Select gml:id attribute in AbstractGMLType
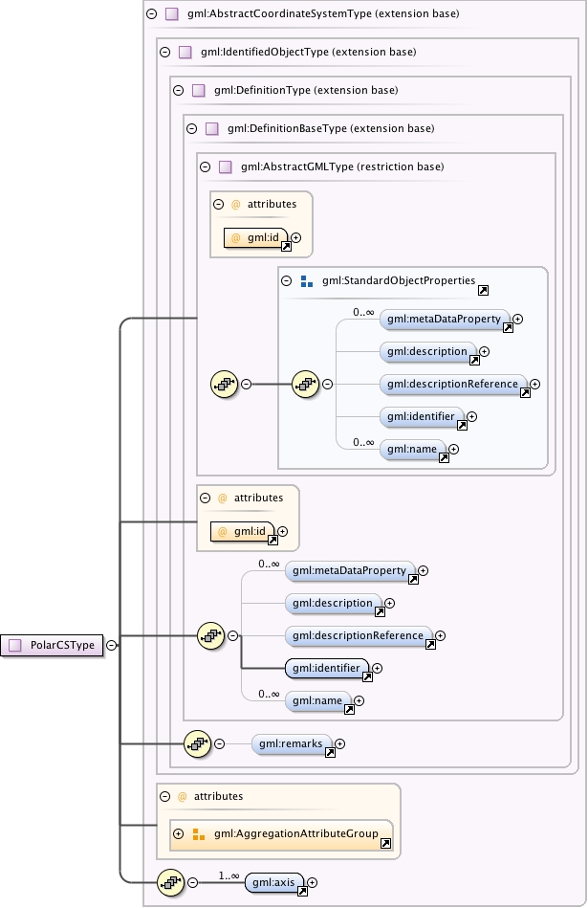Image resolution: width=588 pixels, height=908 pixels. pyautogui.click(x=255, y=238)
